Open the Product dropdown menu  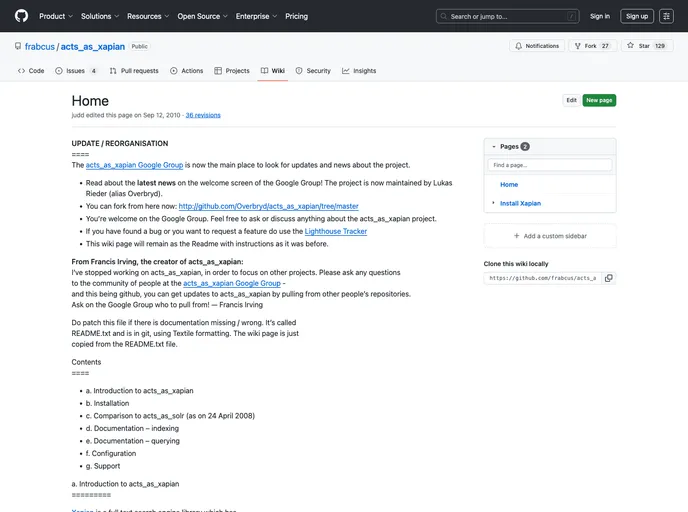coord(56,16)
